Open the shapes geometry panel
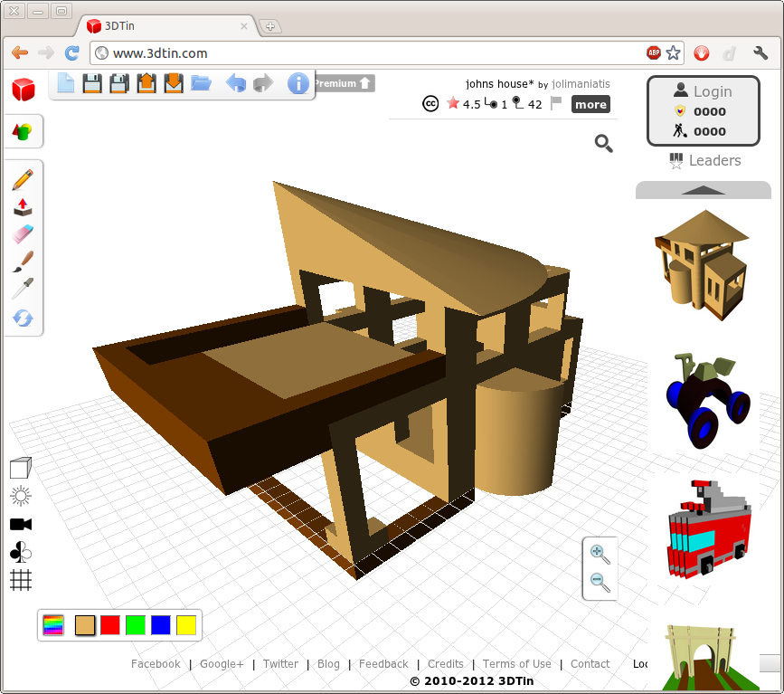 (23, 132)
